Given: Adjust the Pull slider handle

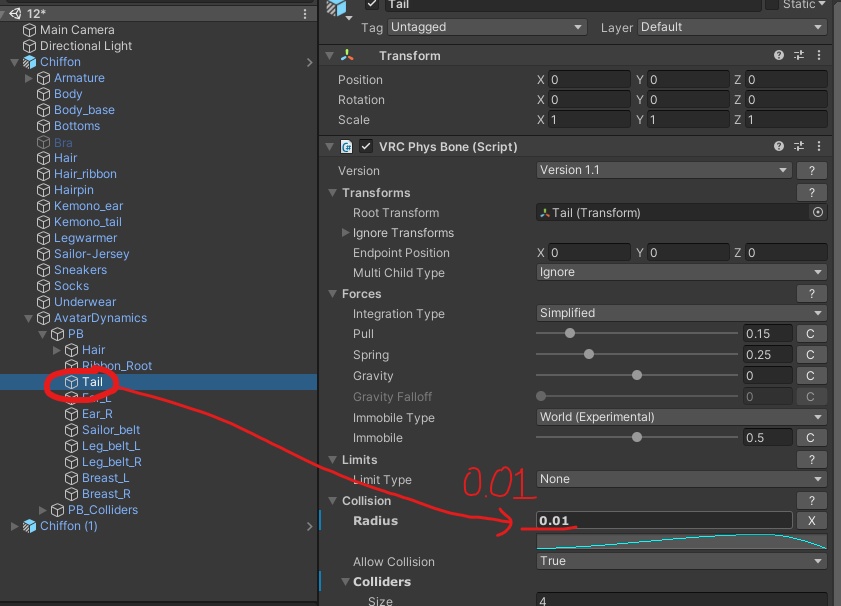Looking at the screenshot, I should [570, 333].
